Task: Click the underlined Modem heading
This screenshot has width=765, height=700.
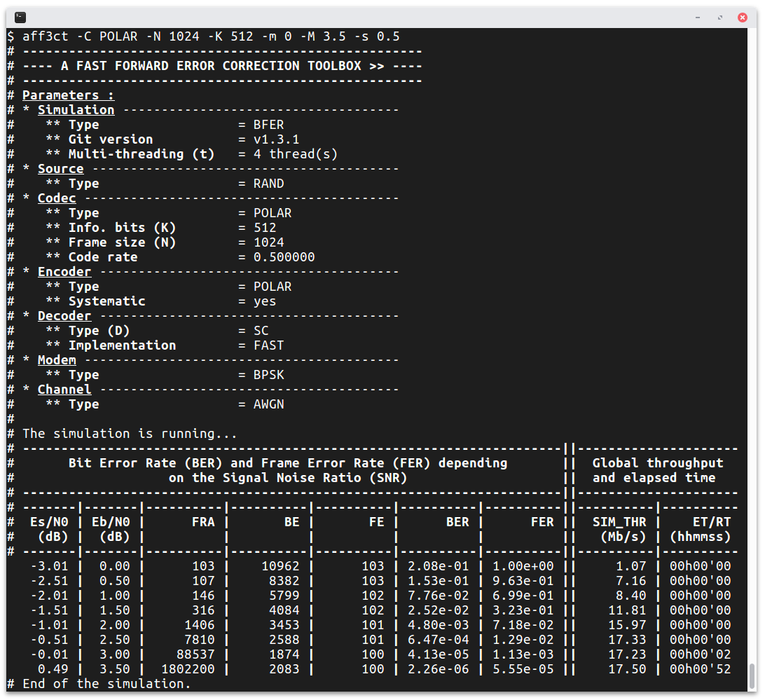Action: [57, 360]
